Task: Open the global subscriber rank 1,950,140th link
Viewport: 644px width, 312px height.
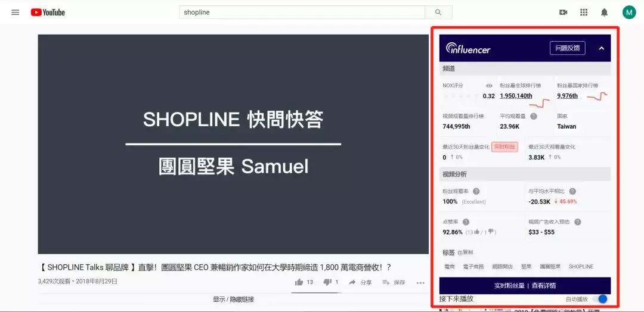Action: point(516,96)
